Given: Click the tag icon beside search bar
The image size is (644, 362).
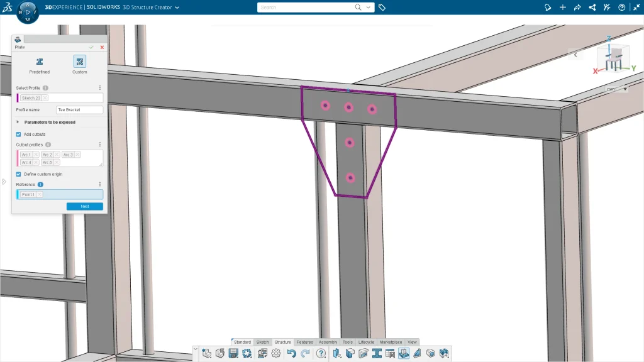Looking at the screenshot, I should click(x=382, y=8).
